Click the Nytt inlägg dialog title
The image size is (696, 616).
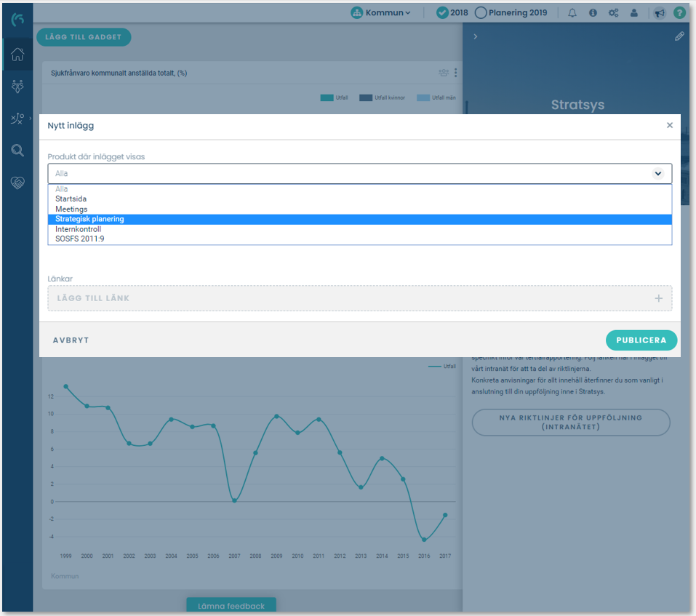[x=71, y=126]
